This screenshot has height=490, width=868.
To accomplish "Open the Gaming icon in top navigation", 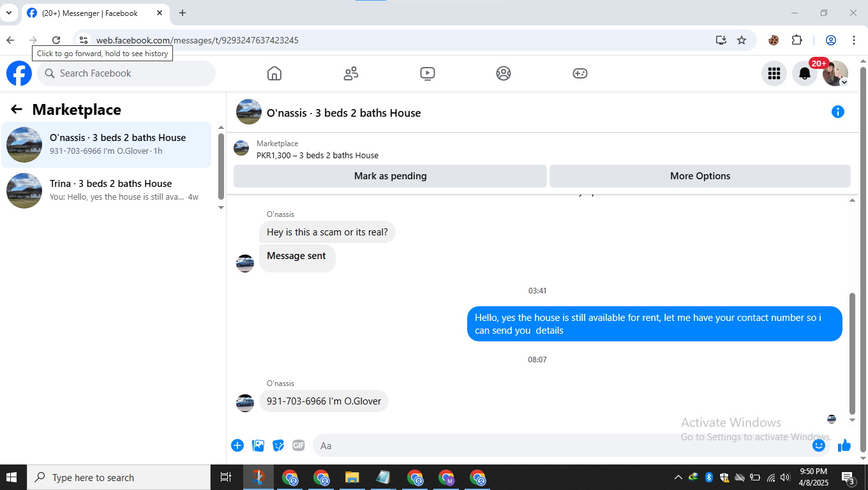I will pyautogui.click(x=580, y=73).
